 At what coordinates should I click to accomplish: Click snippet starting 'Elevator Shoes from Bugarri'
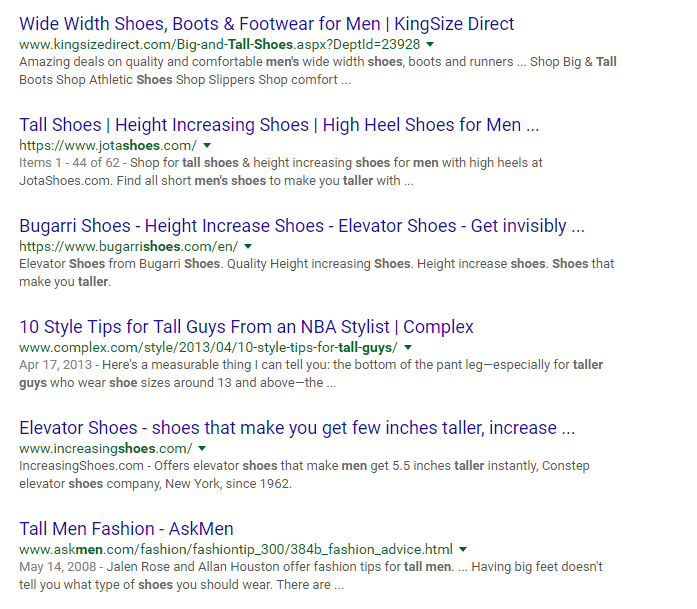pos(316,272)
